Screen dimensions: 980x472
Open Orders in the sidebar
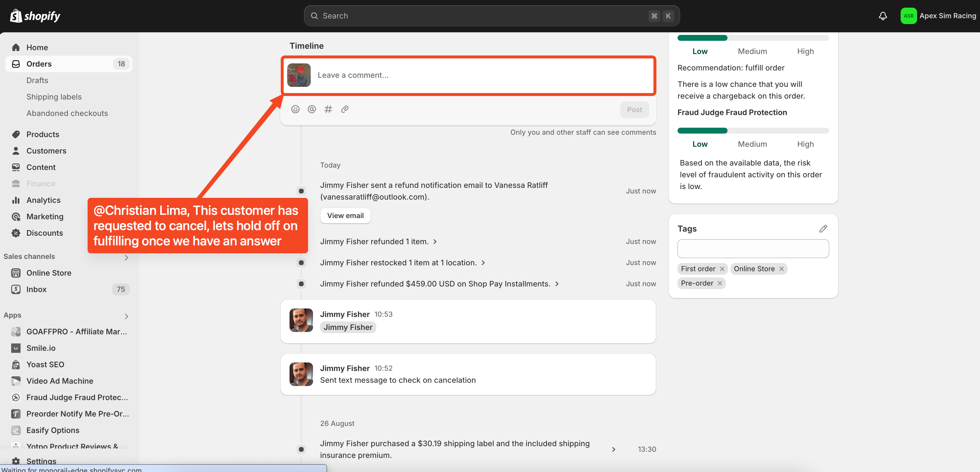point(39,64)
